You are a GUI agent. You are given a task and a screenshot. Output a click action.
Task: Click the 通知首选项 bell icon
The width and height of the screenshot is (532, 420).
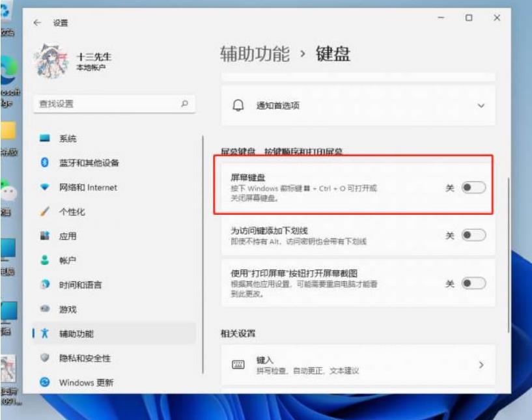point(238,105)
